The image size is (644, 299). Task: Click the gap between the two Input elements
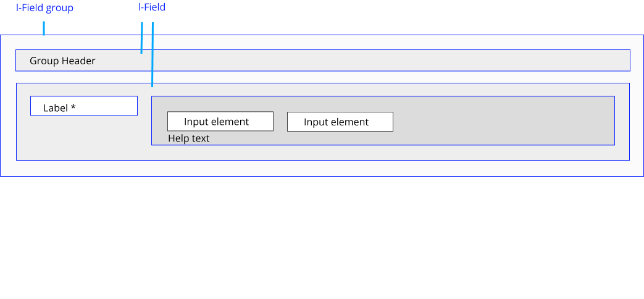pyautogui.click(x=280, y=122)
